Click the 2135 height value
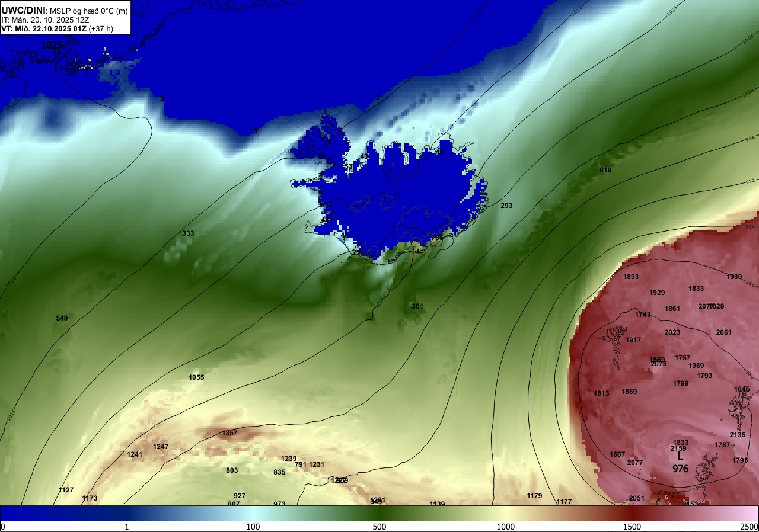The image size is (759, 532). 738,435
